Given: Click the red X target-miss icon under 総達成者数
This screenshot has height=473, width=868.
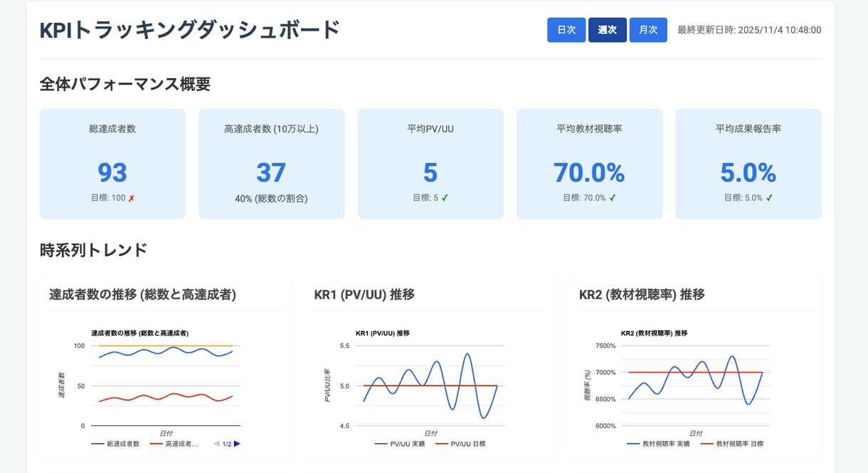Looking at the screenshot, I should pyautogui.click(x=131, y=198).
